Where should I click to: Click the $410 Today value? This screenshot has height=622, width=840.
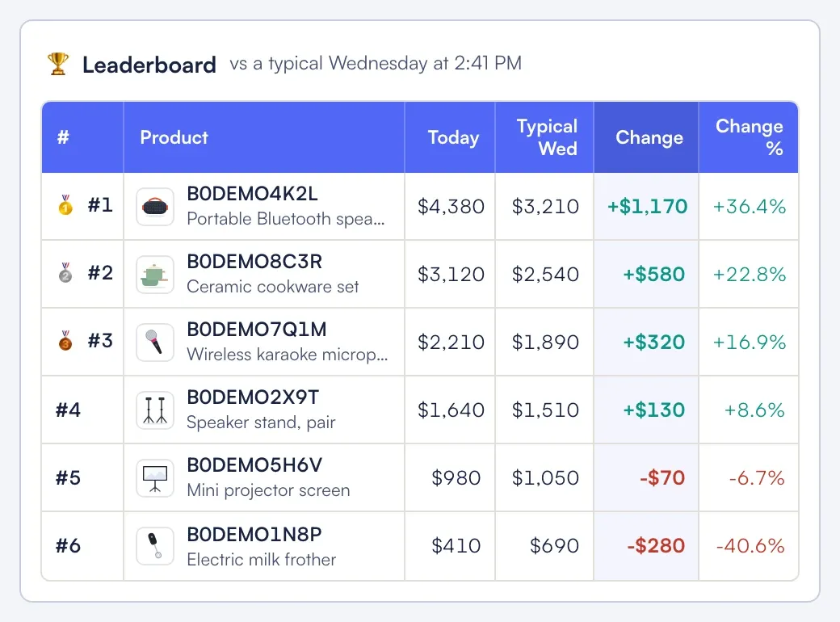point(456,546)
